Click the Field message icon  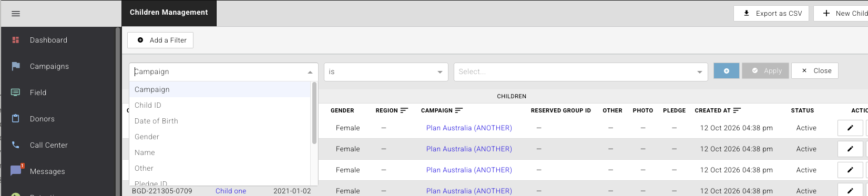(x=16, y=92)
